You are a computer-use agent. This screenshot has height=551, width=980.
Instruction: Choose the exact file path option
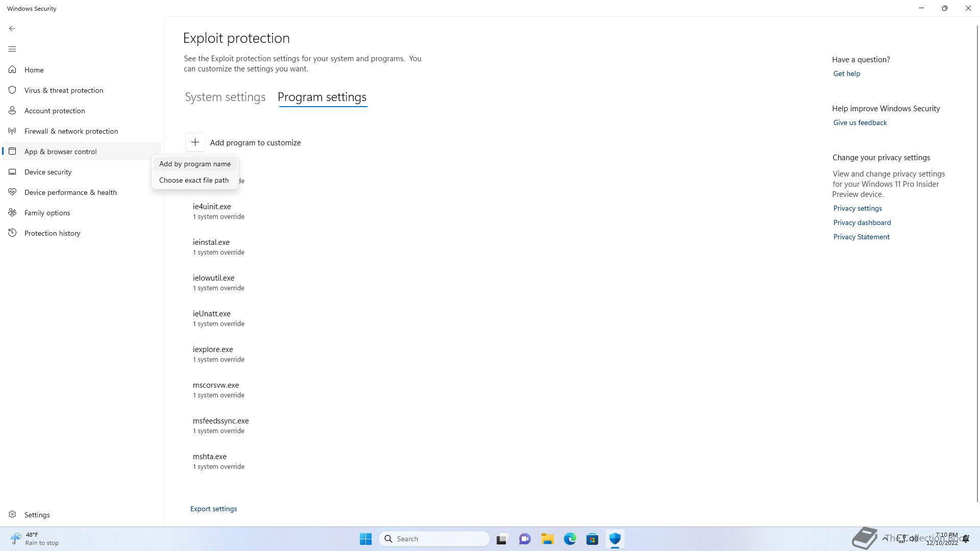195,180
